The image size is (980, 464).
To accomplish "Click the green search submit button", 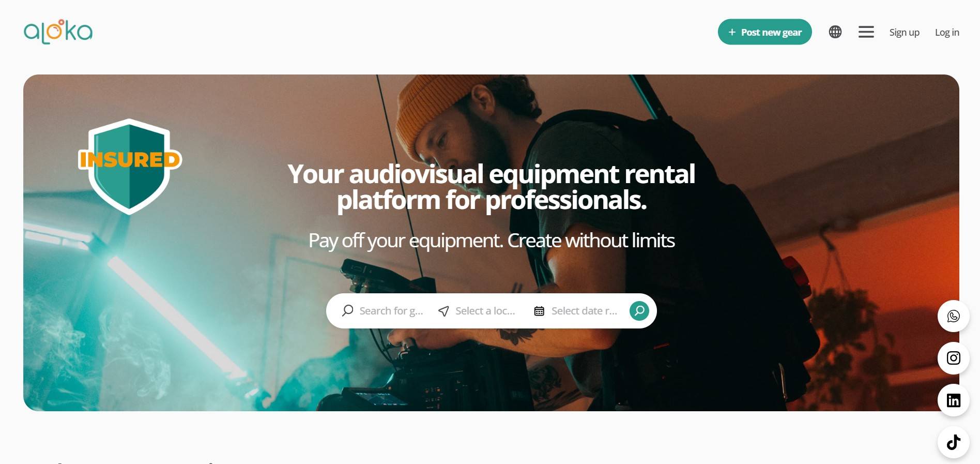I will (639, 311).
